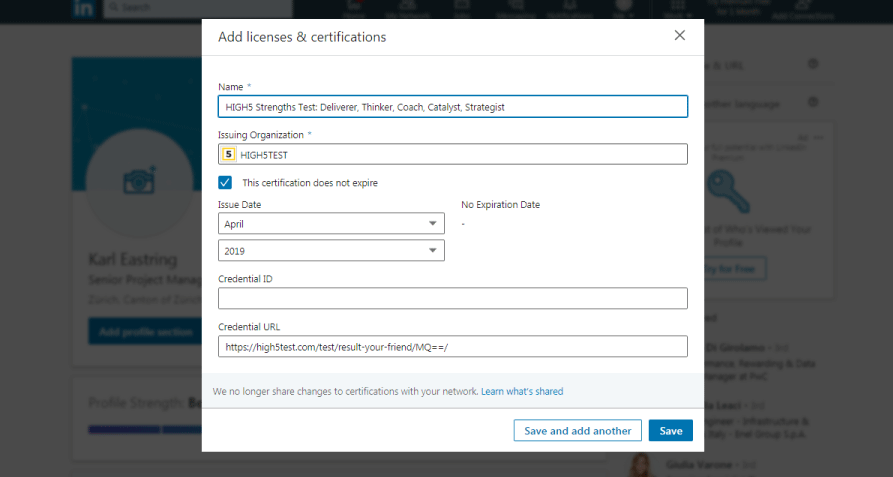Close the Add licenses & certifications dialog
893x477 pixels.
[679, 35]
